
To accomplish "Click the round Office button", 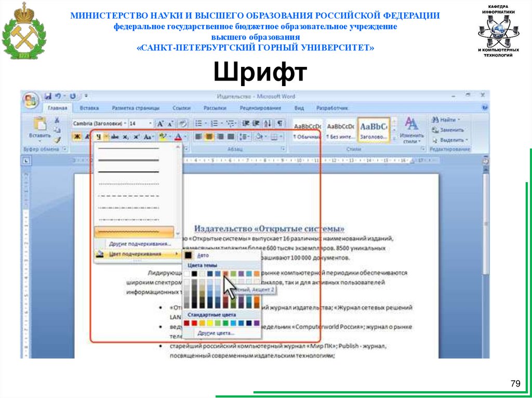I will point(30,101).
